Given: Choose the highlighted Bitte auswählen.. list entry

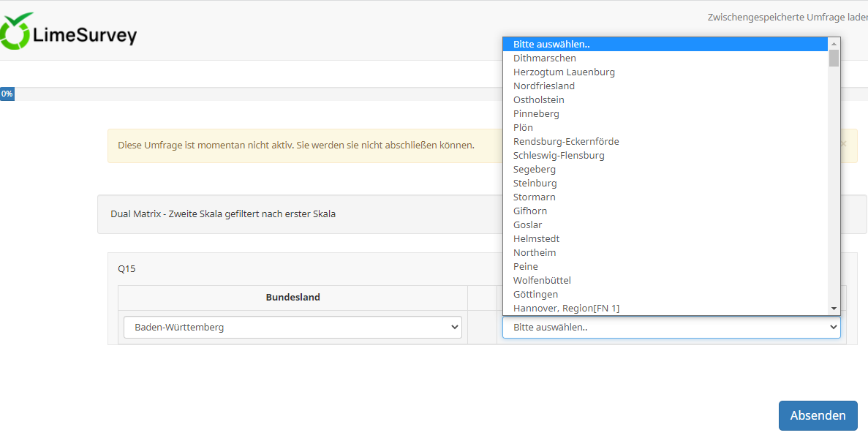Looking at the screenshot, I should tap(551, 45).
